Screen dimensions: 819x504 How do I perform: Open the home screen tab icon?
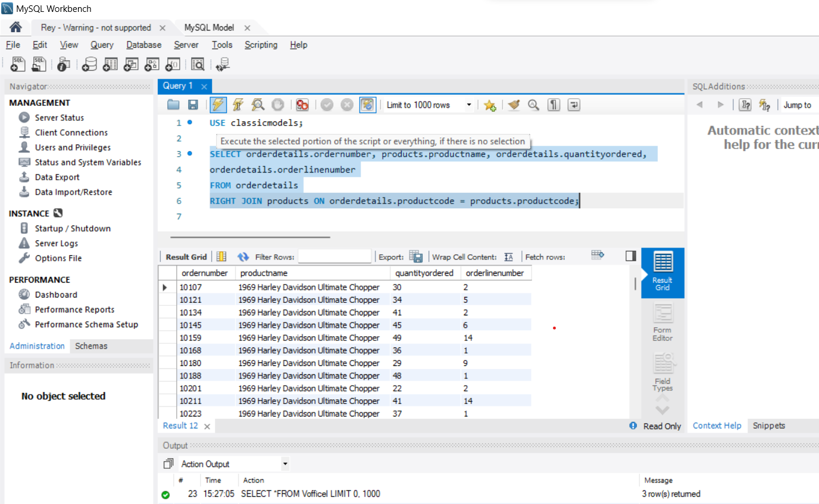[x=15, y=27]
